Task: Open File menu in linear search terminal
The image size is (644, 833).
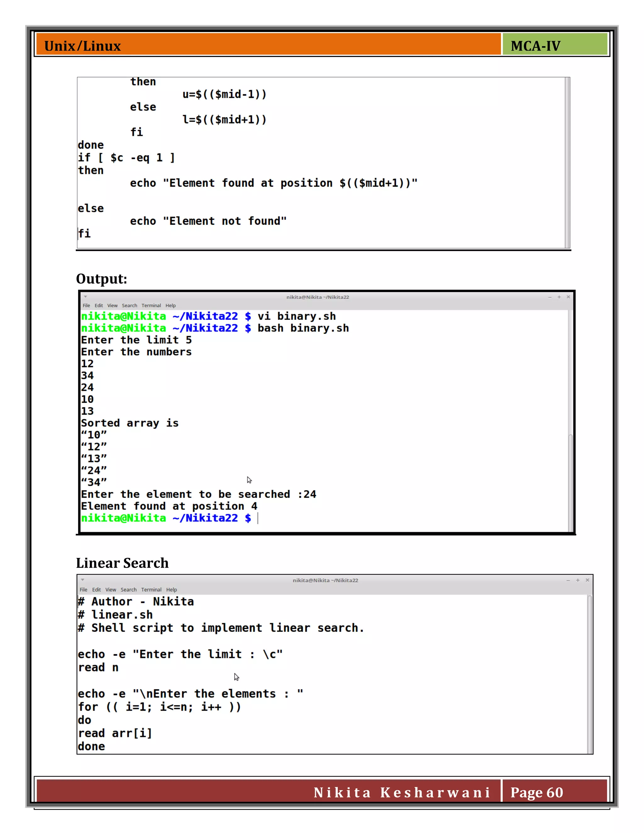Action: click(84, 590)
